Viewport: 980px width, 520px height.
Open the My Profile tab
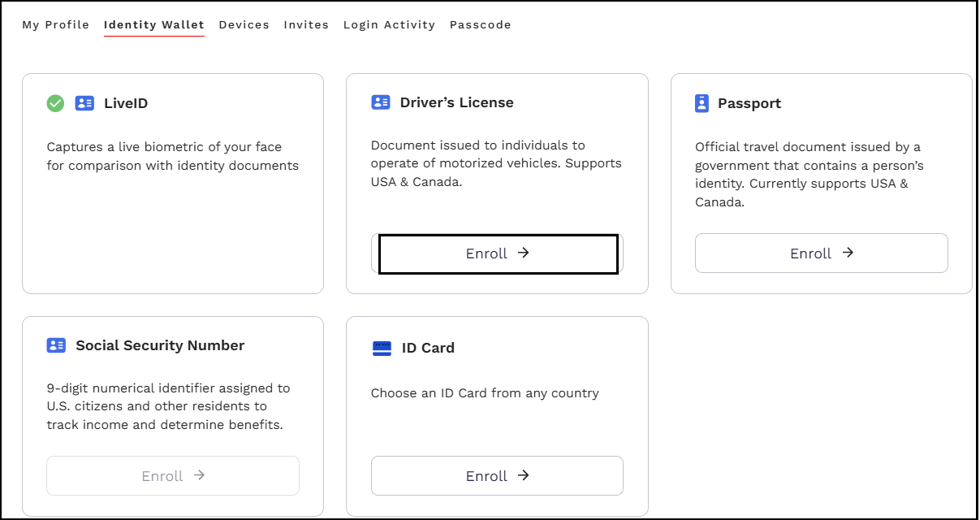point(55,25)
